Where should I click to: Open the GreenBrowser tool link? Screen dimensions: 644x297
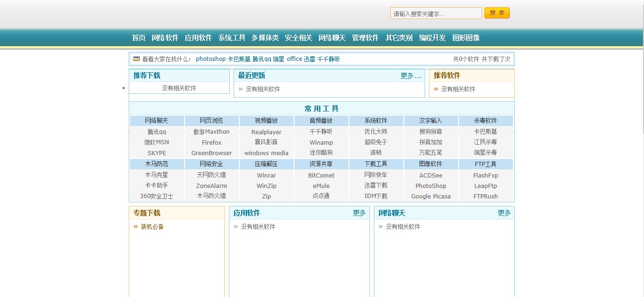click(x=212, y=153)
